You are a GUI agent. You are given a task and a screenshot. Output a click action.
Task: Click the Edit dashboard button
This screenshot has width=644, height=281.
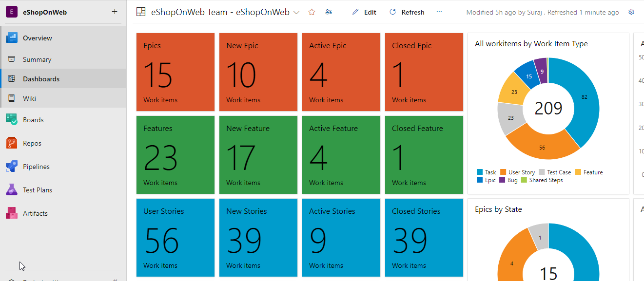[x=364, y=12]
